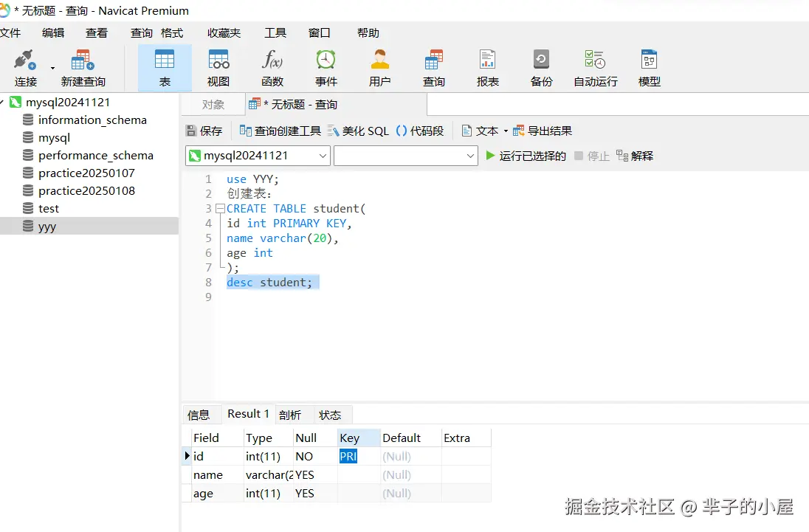
Task: Create a new query with 新建查询
Action: pos(83,68)
